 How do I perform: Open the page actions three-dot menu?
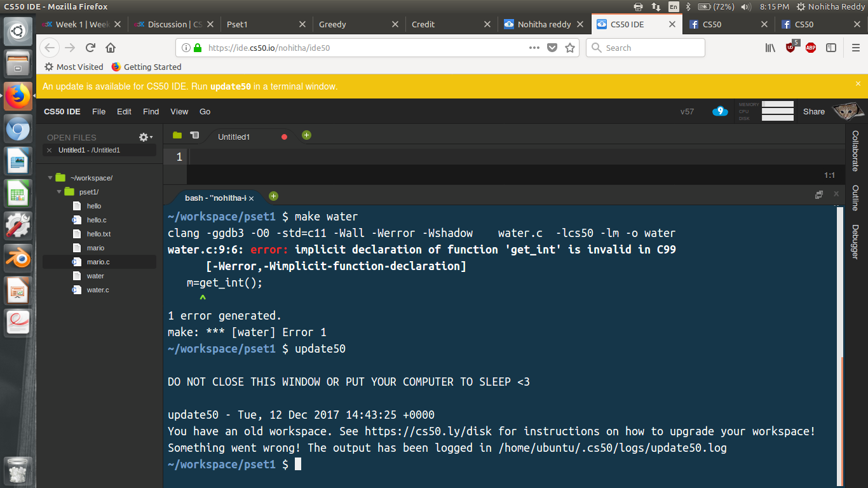pos(534,48)
